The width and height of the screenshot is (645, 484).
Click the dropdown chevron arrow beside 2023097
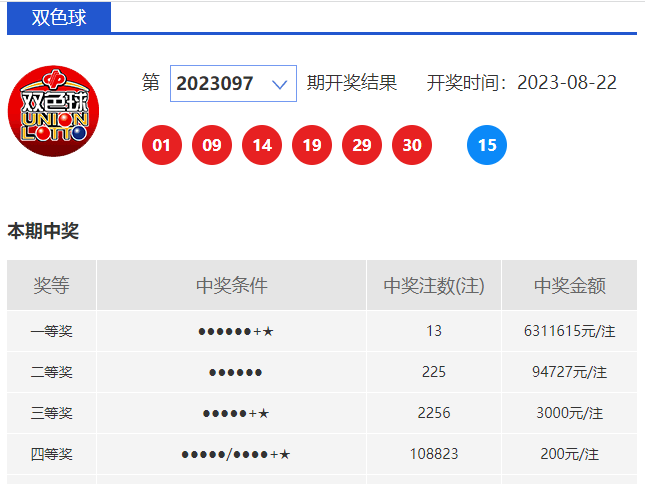(x=279, y=85)
